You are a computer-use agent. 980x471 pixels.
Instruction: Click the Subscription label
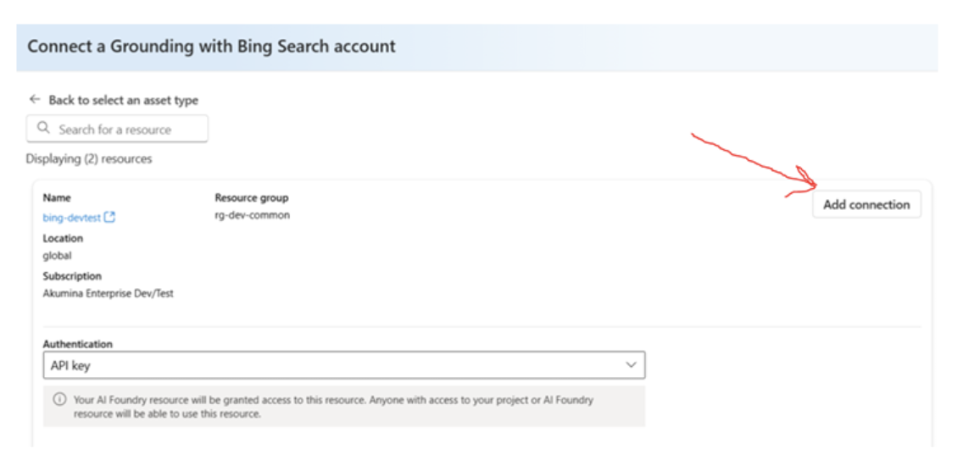(x=72, y=275)
